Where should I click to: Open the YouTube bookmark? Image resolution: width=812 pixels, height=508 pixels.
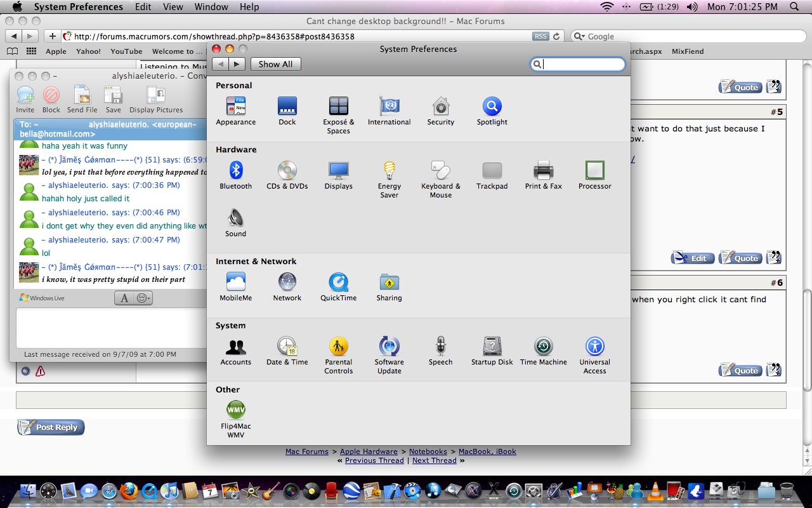pos(126,51)
